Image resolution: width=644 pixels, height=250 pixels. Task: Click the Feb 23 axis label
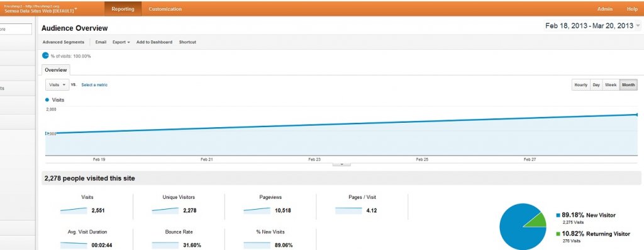point(314,159)
